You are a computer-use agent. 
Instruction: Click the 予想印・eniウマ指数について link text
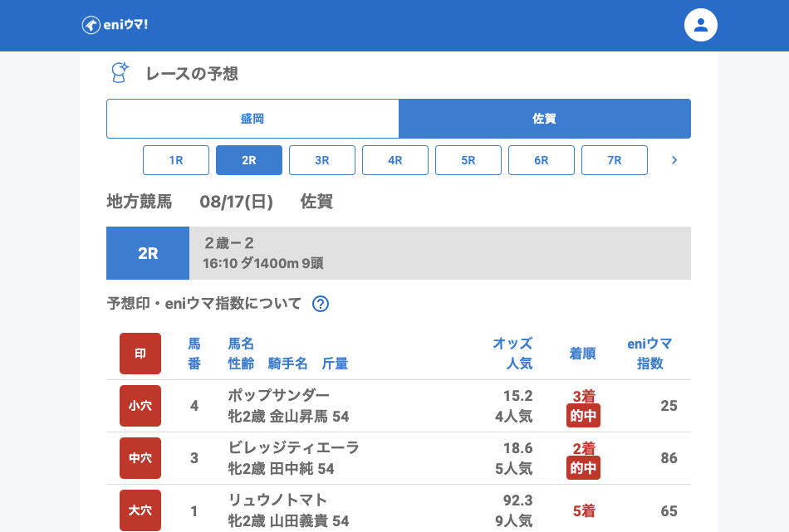click(204, 304)
